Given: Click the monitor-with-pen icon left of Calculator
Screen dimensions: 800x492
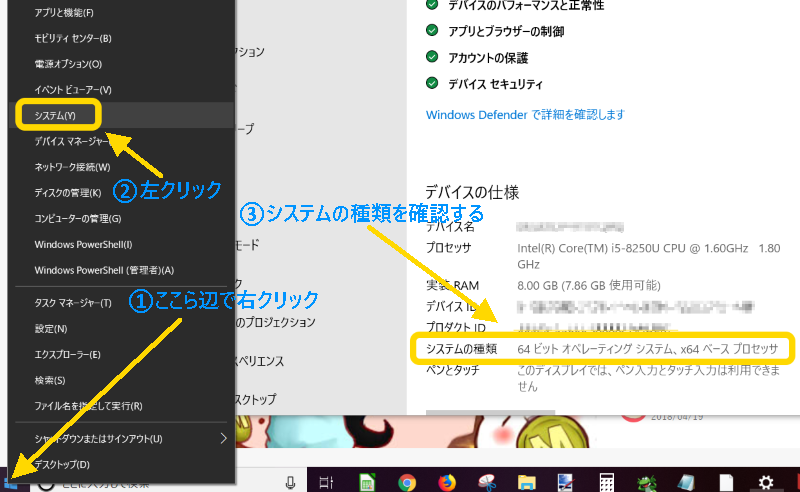Looking at the screenshot, I should [x=566, y=482].
